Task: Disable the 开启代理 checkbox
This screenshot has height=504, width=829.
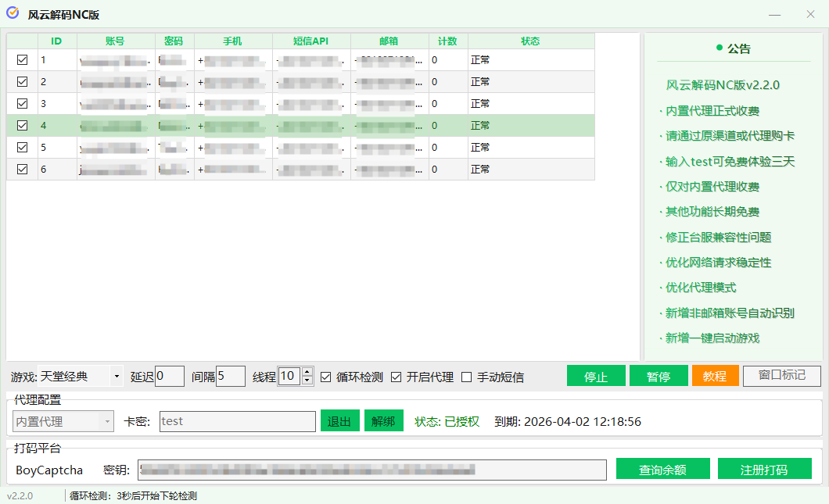Action: (x=397, y=377)
